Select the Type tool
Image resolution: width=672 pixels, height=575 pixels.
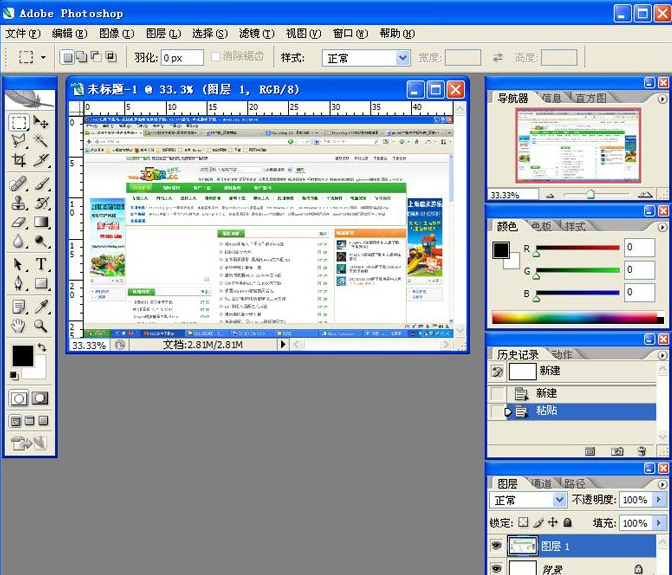[x=41, y=264]
